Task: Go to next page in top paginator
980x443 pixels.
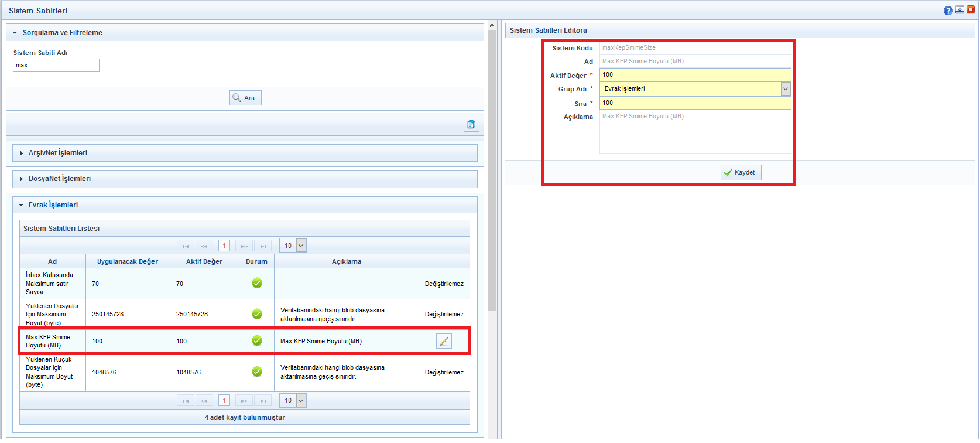Action: [244, 246]
